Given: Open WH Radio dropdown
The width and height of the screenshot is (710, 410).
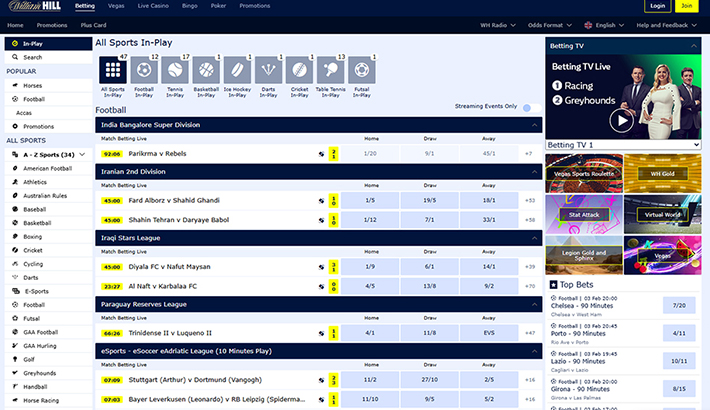Looking at the screenshot, I should [498, 25].
